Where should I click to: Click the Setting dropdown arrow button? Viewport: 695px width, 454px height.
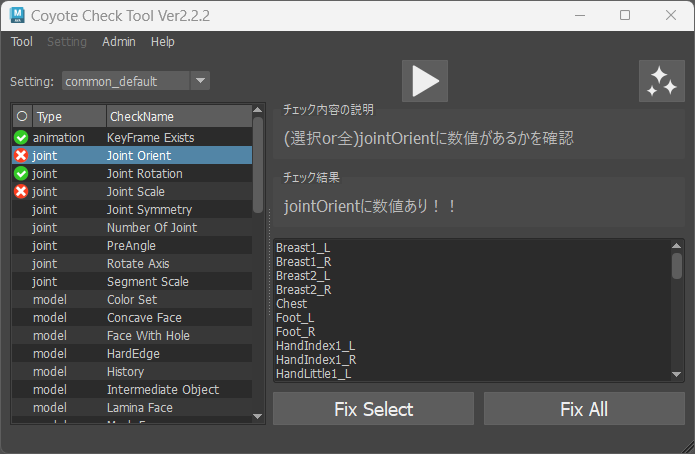[199, 81]
